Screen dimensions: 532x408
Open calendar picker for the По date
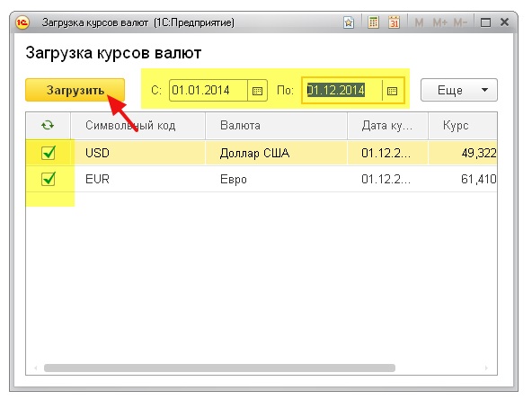pos(392,91)
